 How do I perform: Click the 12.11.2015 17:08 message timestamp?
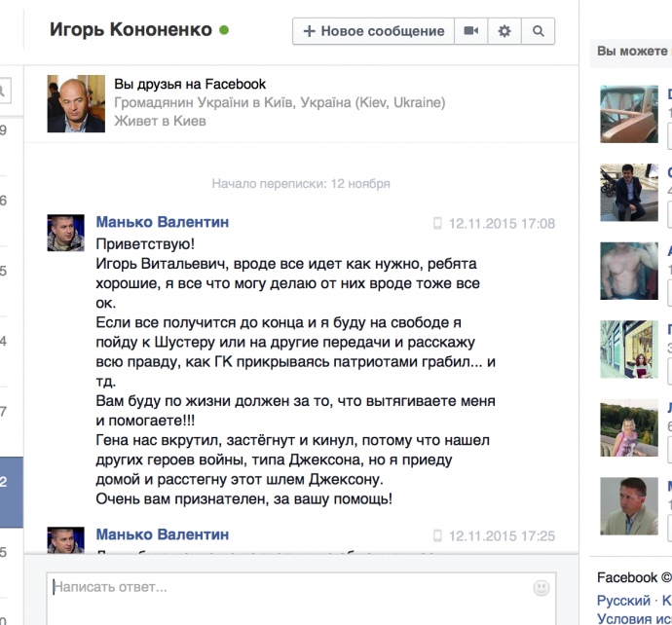[502, 223]
